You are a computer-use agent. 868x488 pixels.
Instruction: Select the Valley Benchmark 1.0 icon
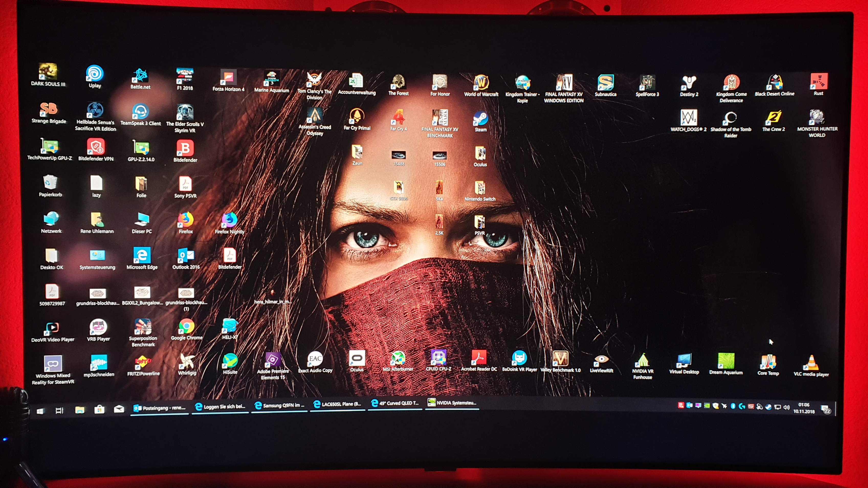pyautogui.click(x=560, y=361)
